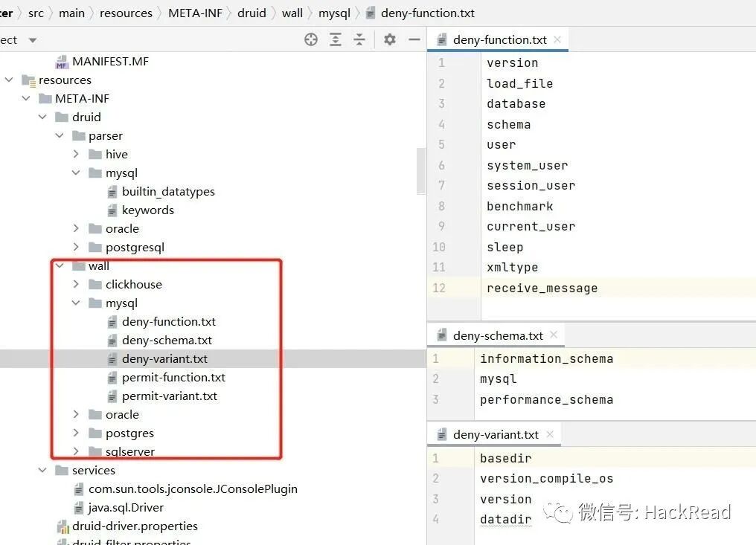Click the project tree vertical scrollbar
Viewport: 756px width, 545px height.
(421, 171)
